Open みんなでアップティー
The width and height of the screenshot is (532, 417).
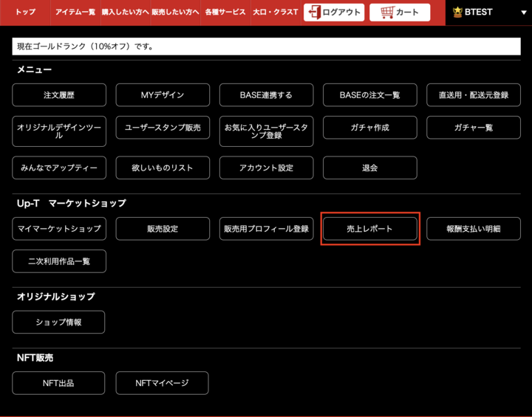59,168
